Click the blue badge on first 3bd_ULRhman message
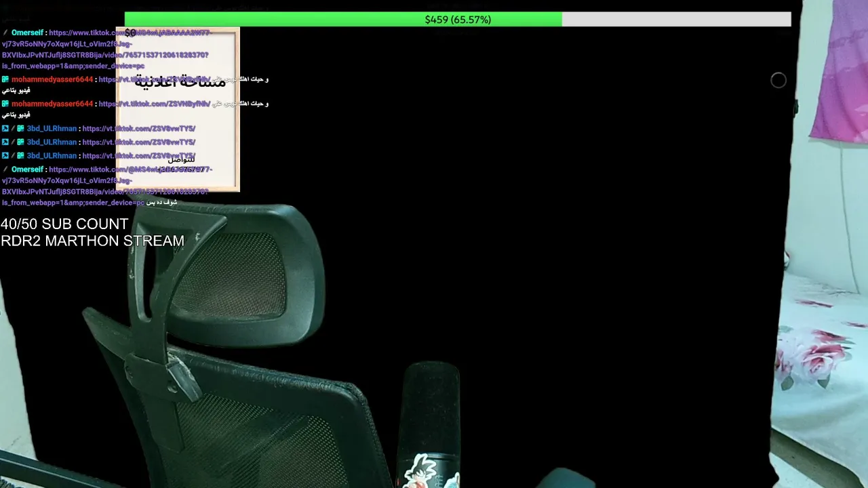Image resolution: width=868 pixels, height=488 pixels. tap(5, 129)
